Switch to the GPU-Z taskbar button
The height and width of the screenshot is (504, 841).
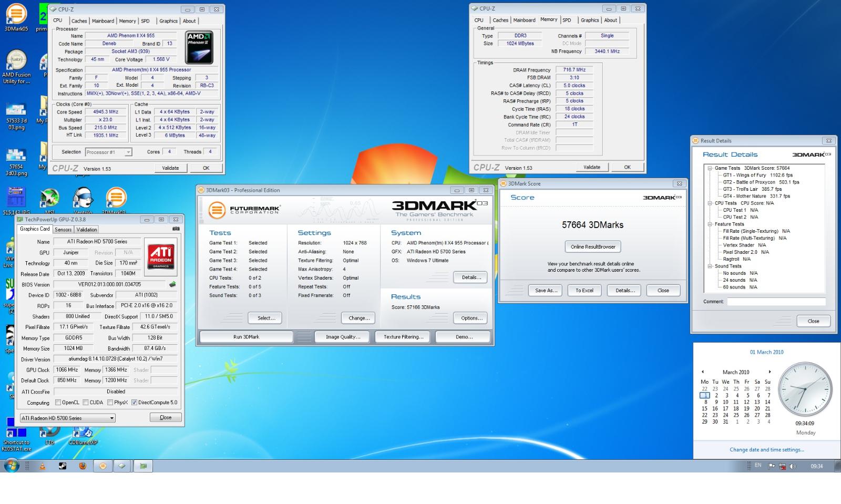click(x=142, y=466)
